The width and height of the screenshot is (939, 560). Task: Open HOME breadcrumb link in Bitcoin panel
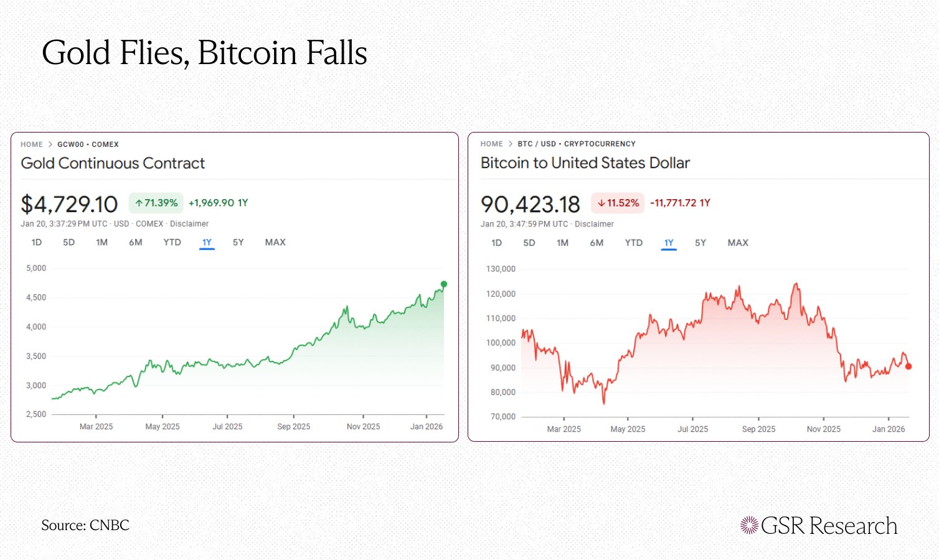tap(491, 144)
